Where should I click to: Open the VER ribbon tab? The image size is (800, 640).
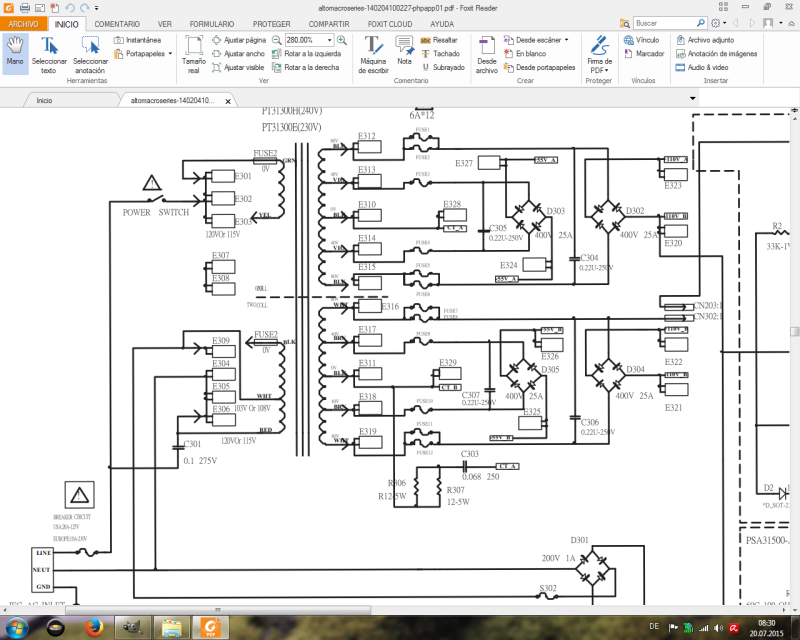click(165, 24)
